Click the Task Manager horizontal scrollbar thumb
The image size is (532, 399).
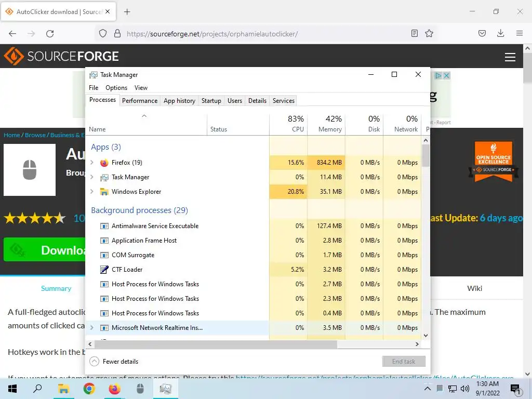tap(216, 344)
